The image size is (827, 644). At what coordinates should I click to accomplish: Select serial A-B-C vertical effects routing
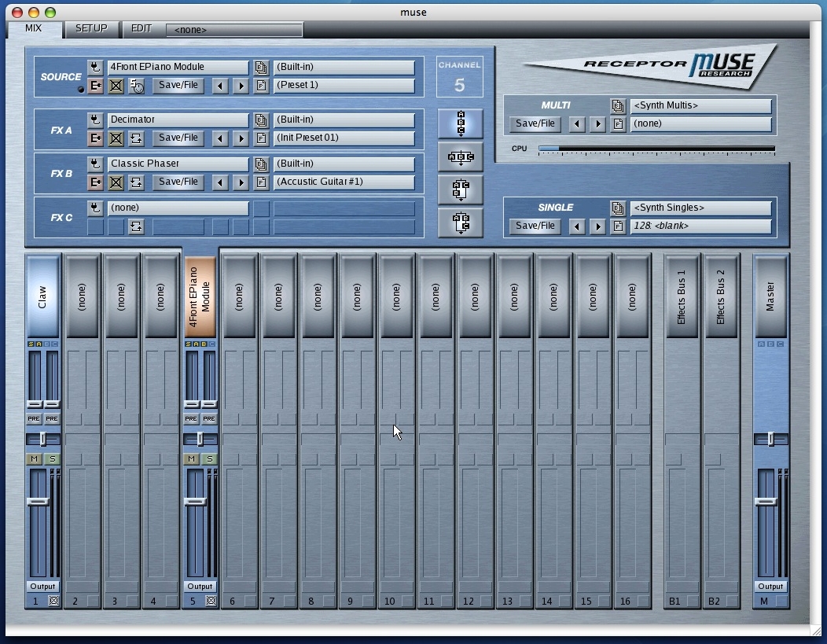[461, 124]
